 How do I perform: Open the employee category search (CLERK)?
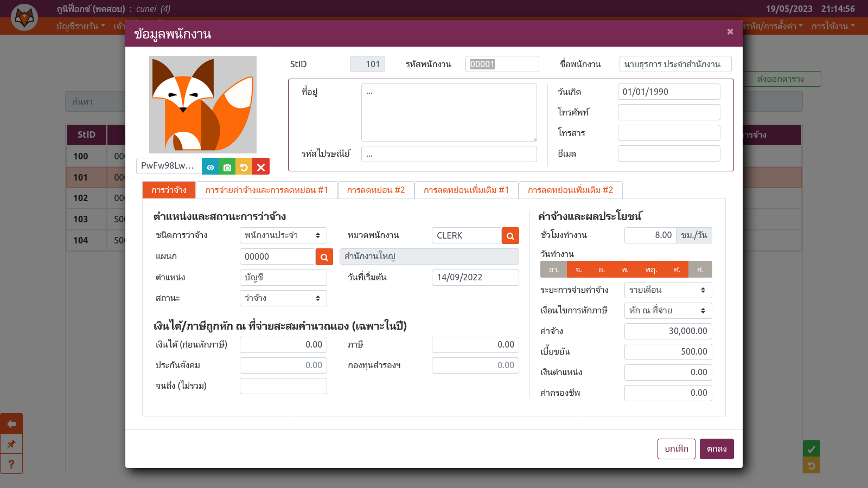click(510, 236)
